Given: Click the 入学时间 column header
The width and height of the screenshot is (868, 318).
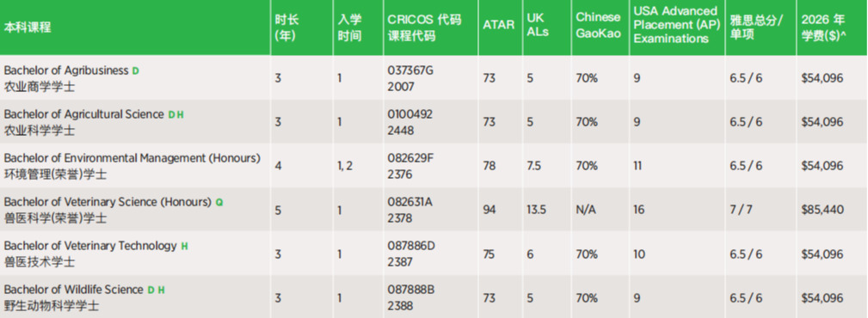Looking at the screenshot, I should [350, 28].
